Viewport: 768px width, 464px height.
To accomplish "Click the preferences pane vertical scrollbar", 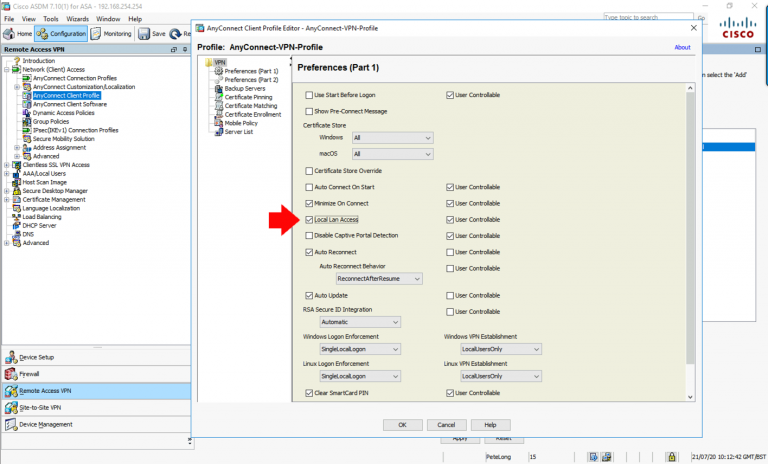I will click(x=690, y=228).
